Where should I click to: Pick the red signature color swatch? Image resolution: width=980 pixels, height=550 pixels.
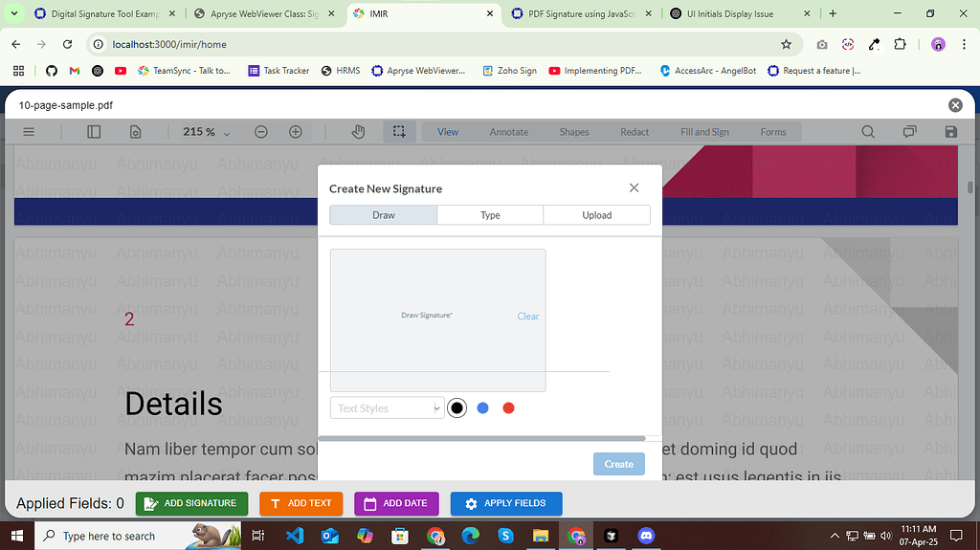(x=509, y=408)
